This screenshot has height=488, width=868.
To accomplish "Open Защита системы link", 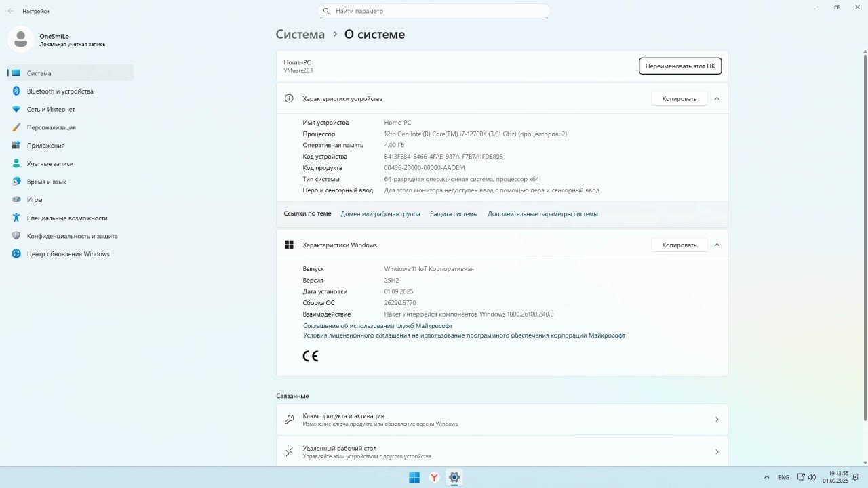I will 454,213.
